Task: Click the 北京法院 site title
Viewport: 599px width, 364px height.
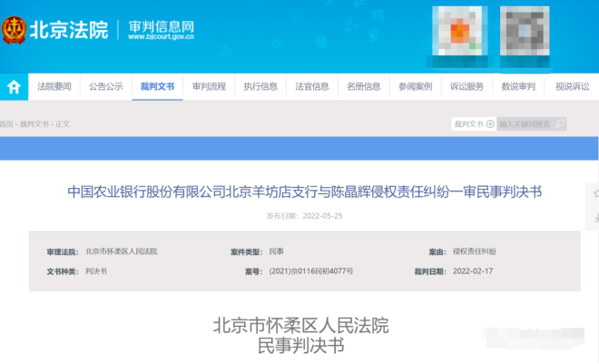Action: tap(69, 30)
